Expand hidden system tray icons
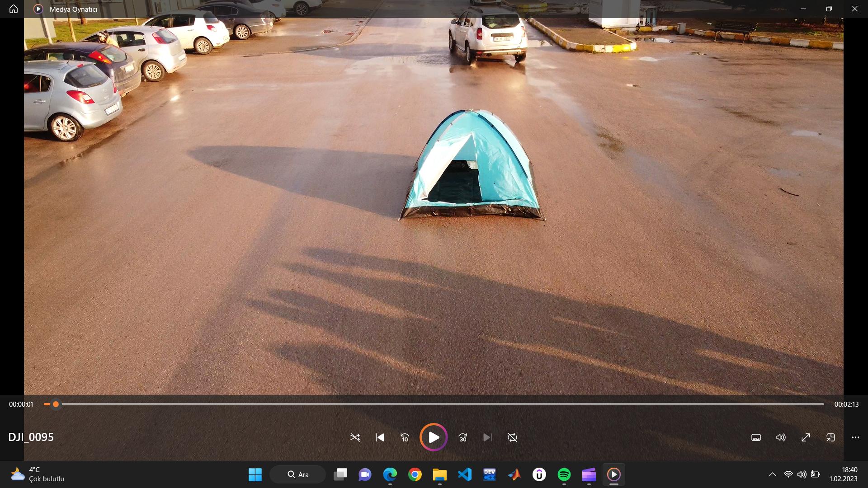This screenshot has height=488, width=868. tap(773, 474)
